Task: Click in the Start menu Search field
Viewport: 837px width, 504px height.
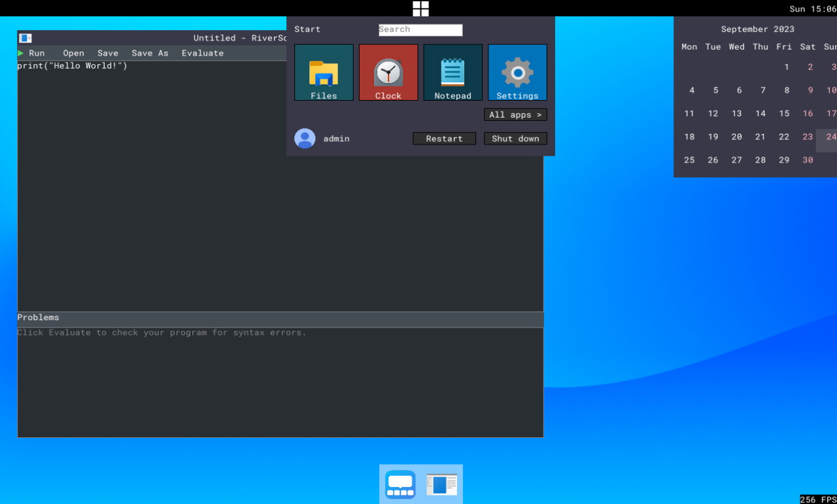Action: (x=420, y=30)
